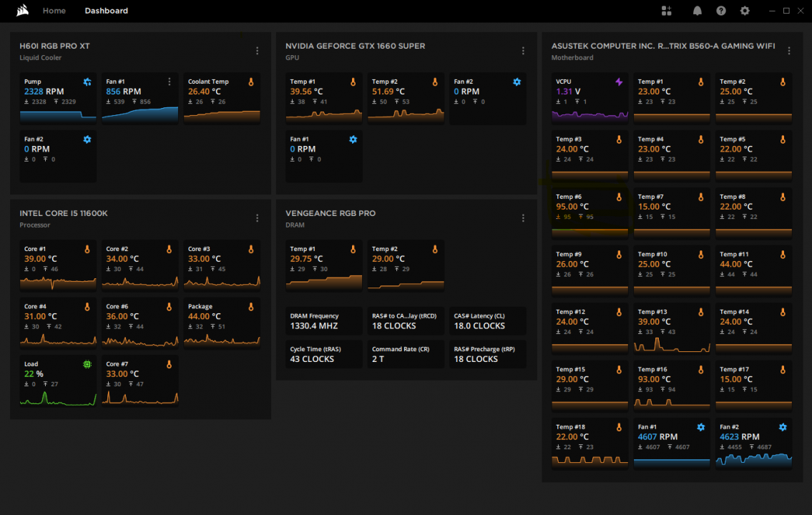Open NVIDIA GeForce GTX 1660 Super options menu

[523, 51]
